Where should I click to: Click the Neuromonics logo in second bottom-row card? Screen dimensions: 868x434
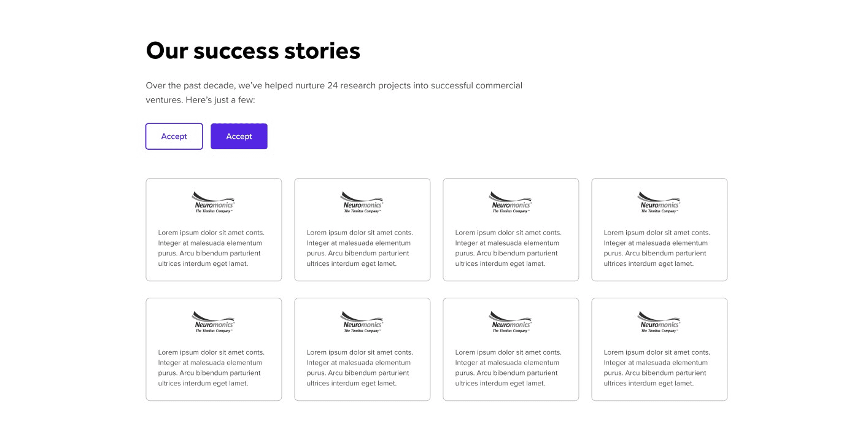click(363, 322)
